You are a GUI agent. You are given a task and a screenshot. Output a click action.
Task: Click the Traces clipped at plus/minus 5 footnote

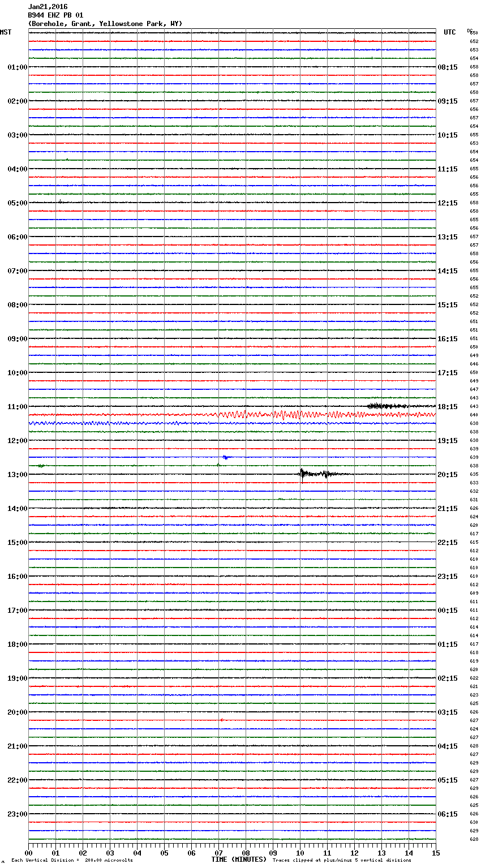342,860
